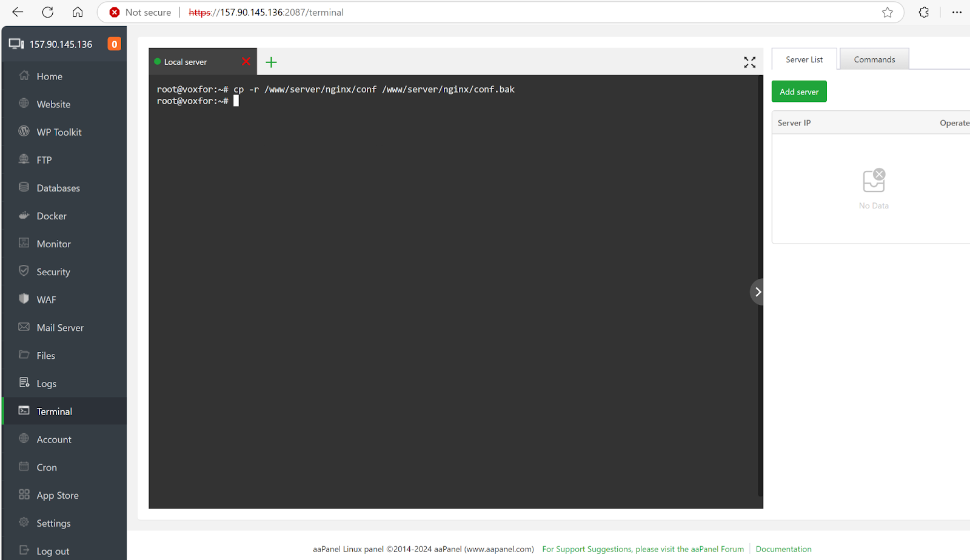Expand the collapsed side panel chevron

click(757, 292)
